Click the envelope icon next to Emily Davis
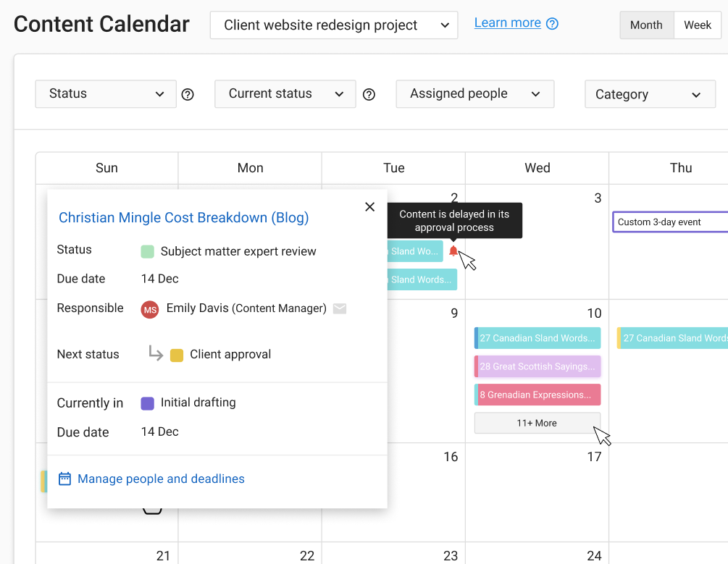The width and height of the screenshot is (728, 564). tap(340, 308)
